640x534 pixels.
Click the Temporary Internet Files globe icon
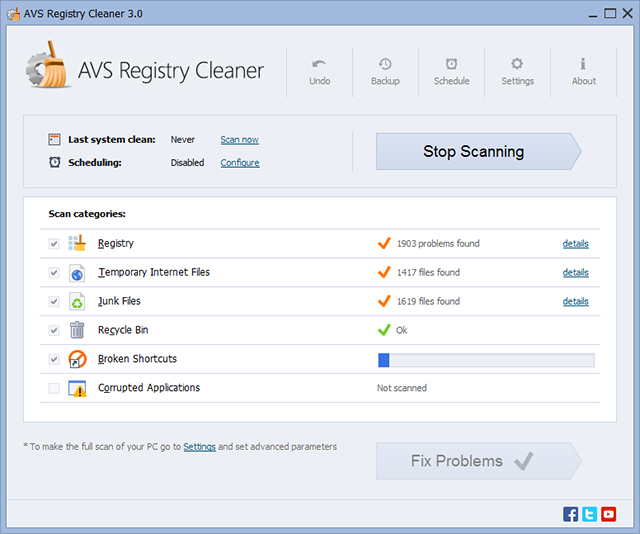pos(77,273)
